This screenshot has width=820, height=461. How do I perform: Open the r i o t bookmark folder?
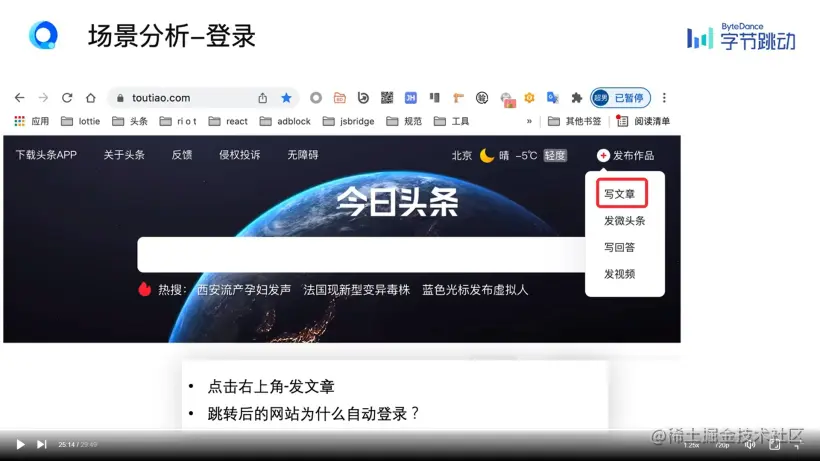[178, 121]
